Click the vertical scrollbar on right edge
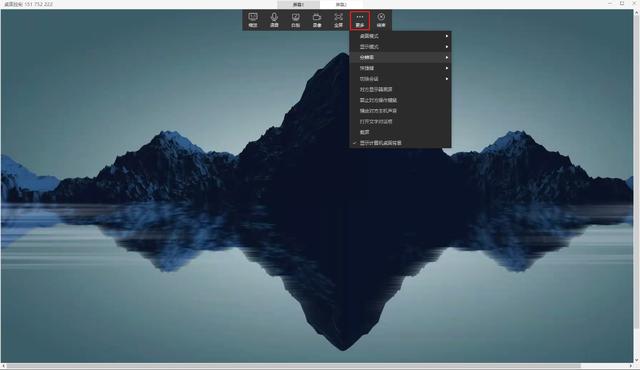This screenshot has height=370, width=640. tap(636, 171)
